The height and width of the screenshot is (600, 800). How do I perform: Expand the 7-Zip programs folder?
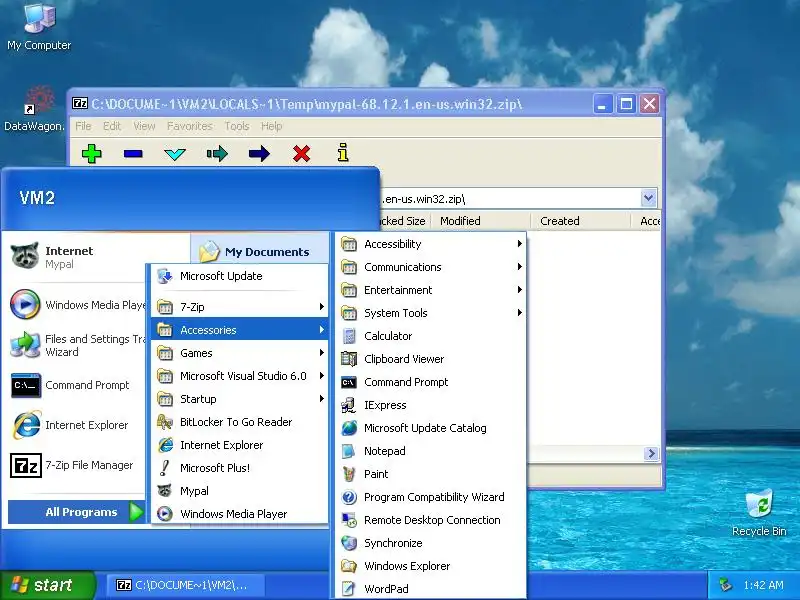(239, 307)
